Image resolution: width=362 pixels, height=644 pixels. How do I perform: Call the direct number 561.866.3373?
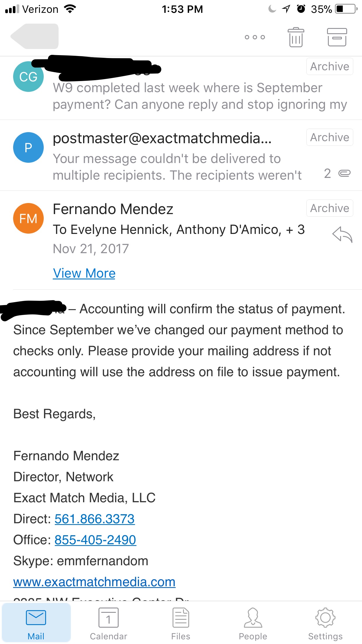tap(95, 519)
